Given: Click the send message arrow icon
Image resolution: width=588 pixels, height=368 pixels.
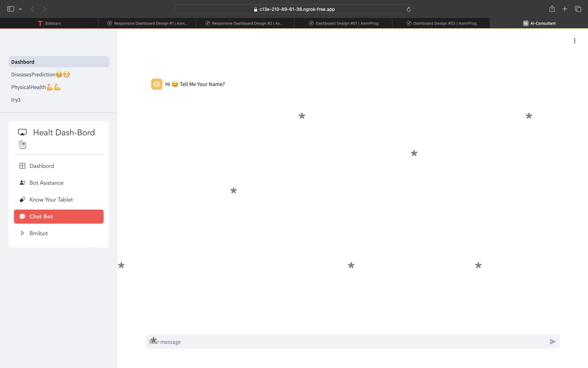Looking at the screenshot, I should click(x=552, y=342).
